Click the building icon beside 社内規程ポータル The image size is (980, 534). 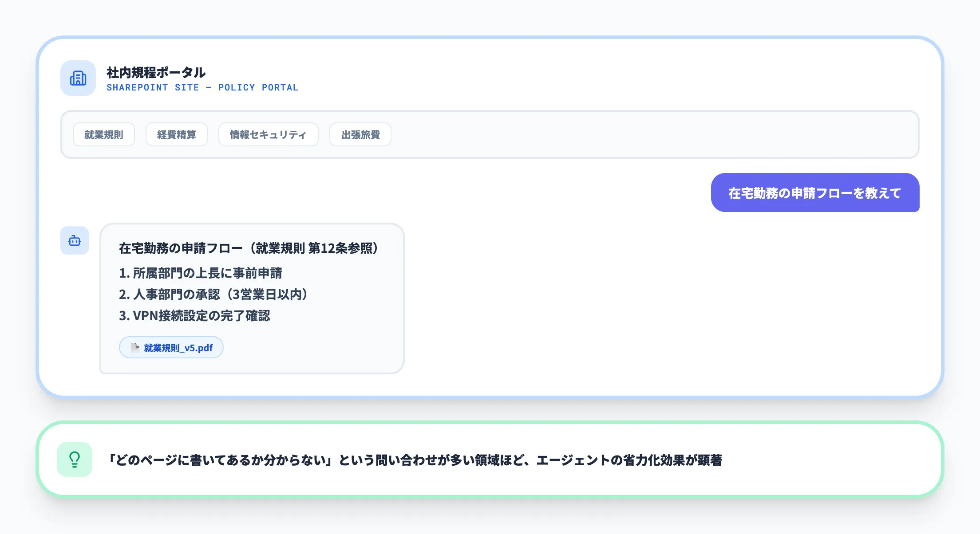tap(78, 78)
